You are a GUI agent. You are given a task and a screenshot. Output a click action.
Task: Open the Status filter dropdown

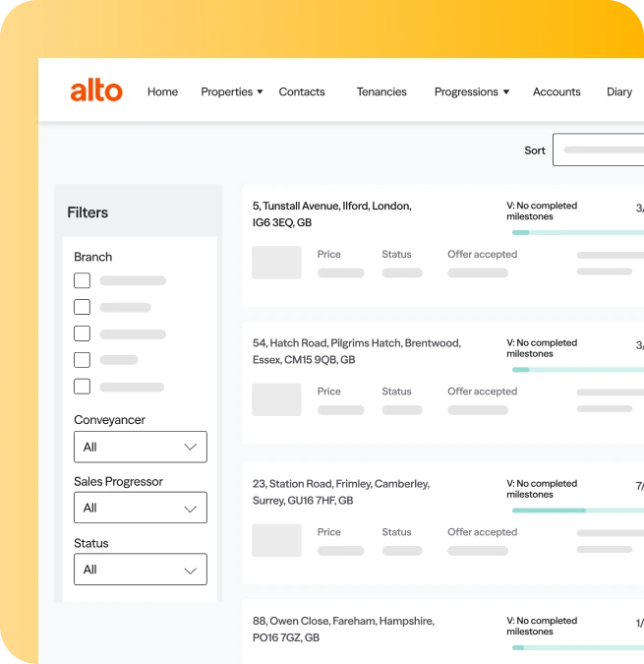(141, 570)
